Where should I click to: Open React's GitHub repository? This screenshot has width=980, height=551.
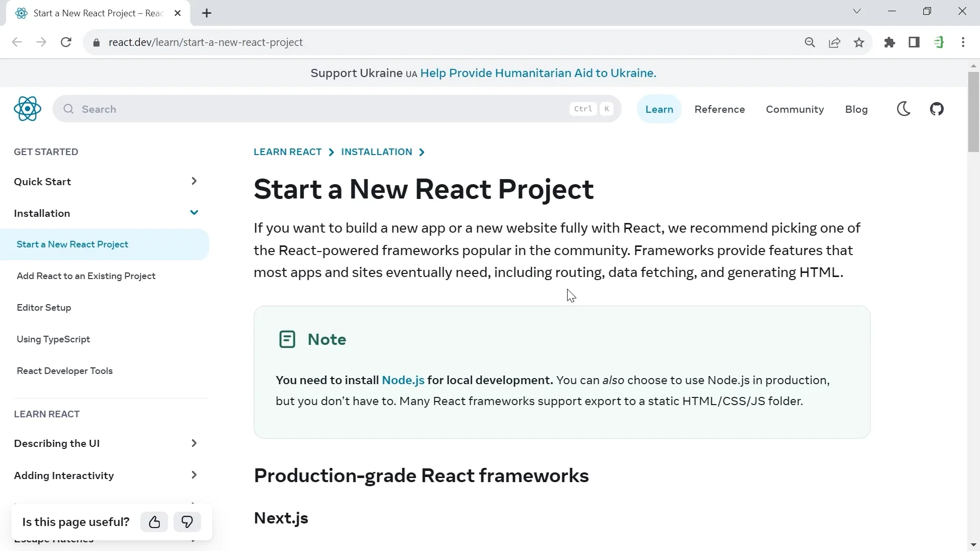click(937, 109)
